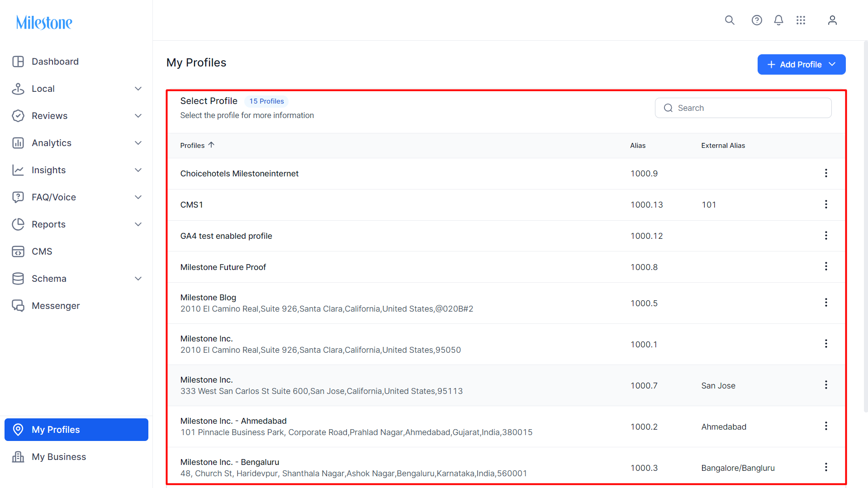This screenshot has width=868, height=488.
Task: Select the Milestone Inc. - Ahmedabad profile name
Action: click(233, 421)
